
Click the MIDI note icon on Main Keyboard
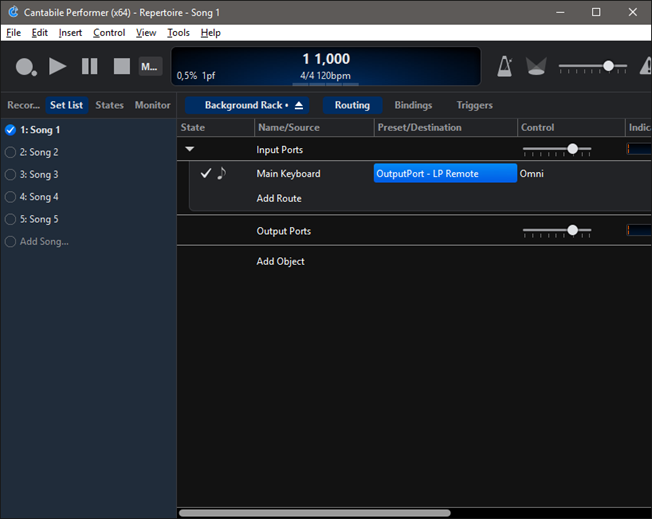pos(222,173)
